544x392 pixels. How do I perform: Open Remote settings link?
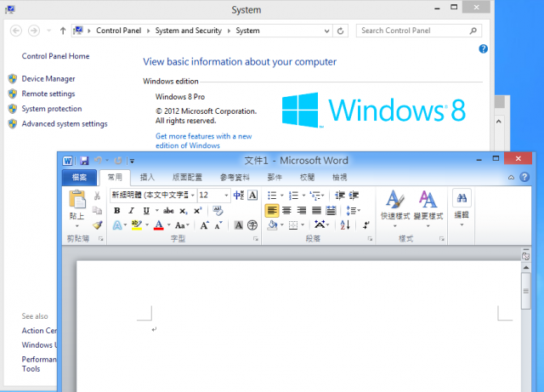pos(48,94)
